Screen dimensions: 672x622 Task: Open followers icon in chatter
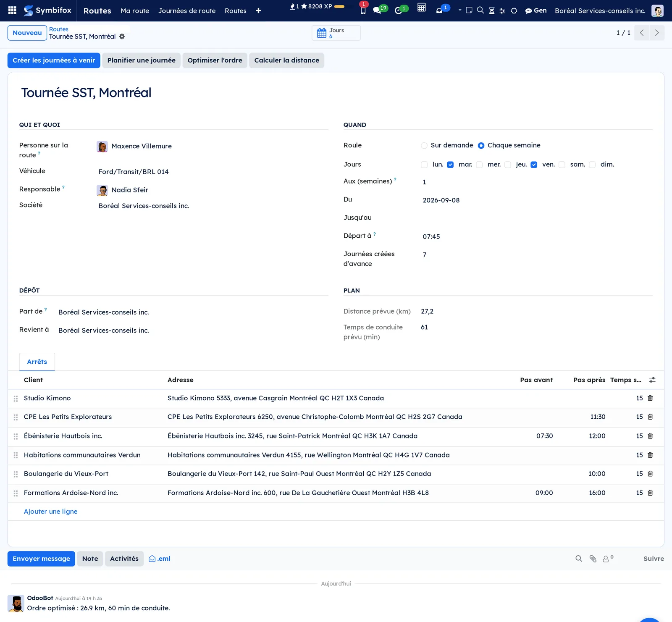[608, 559]
